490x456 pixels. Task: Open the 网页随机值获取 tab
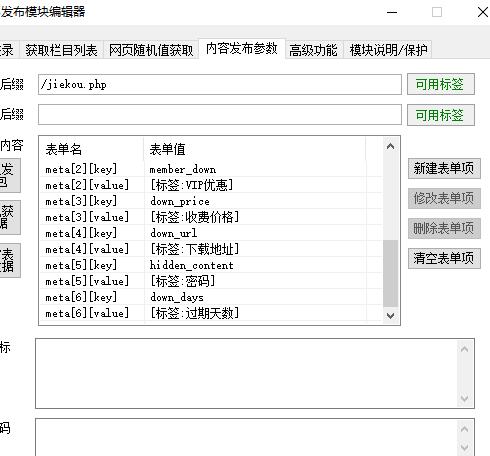click(151, 50)
